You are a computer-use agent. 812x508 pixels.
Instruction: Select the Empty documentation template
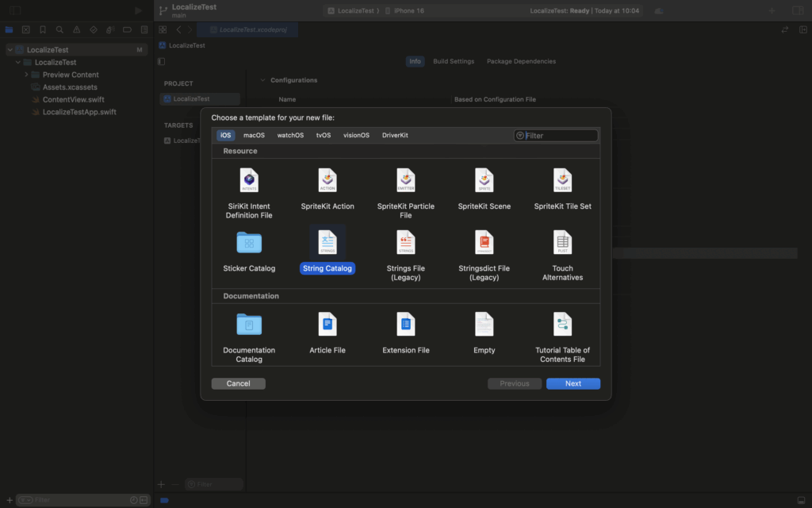point(485,333)
